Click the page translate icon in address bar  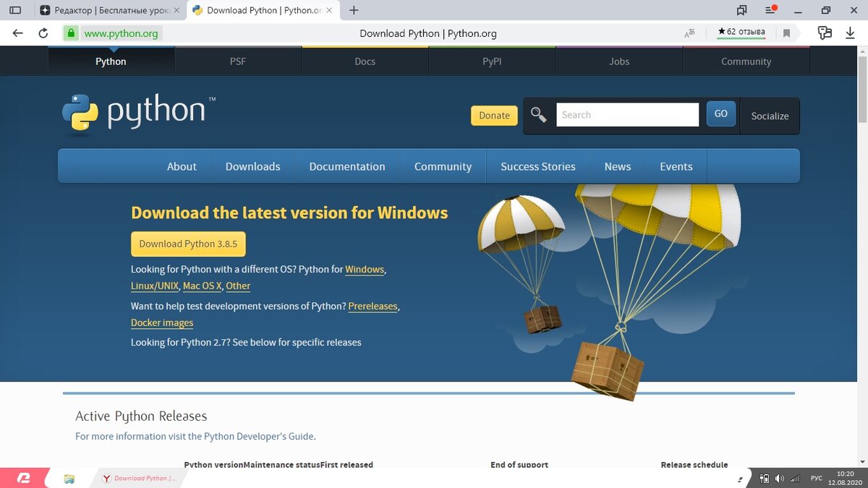point(689,33)
